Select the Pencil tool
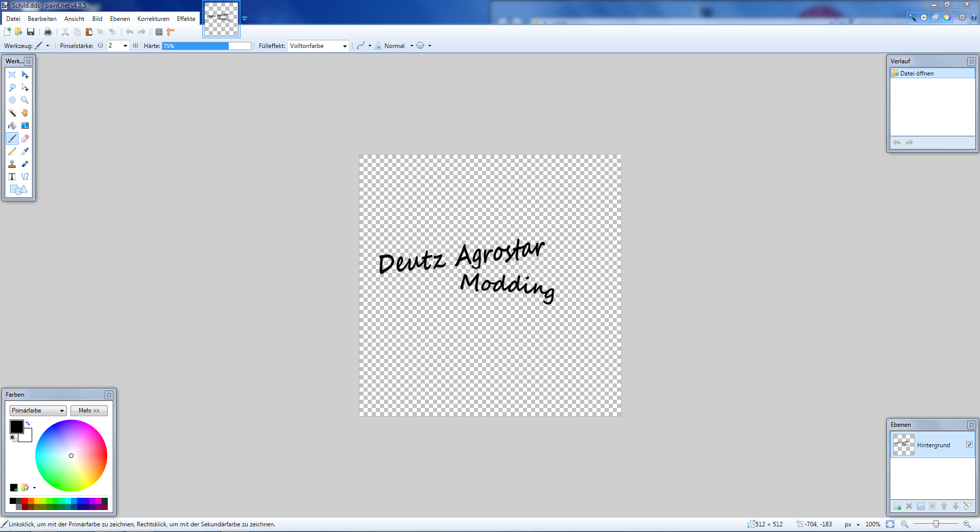Image resolution: width=980 pixels, height=532 pixels. pyautogui.click(x=12, y=151)
